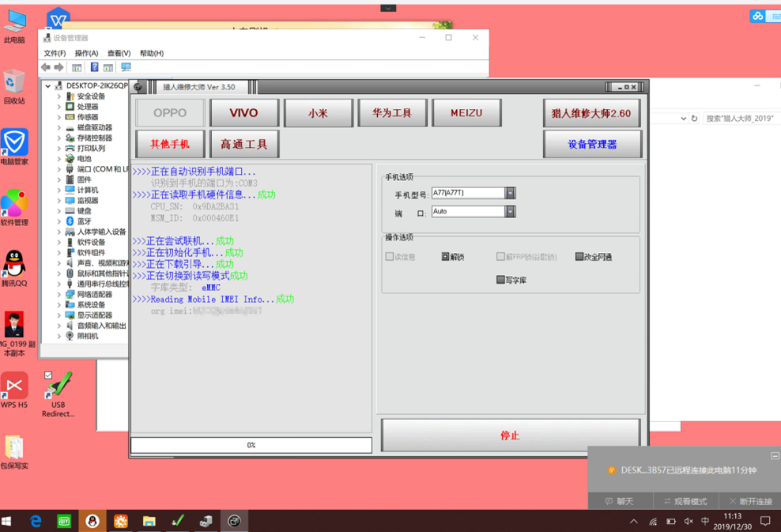The height and width of the screenshot is (532, 781).
Task: Launch 猎人维修大师2.60 button
Action: (x=591, y=113)
